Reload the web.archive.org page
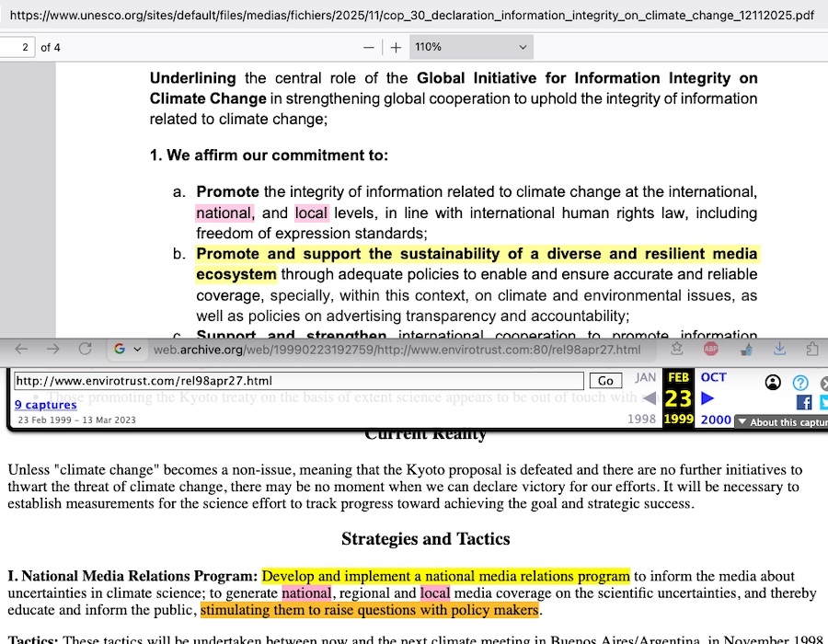 tap(85, 350)
